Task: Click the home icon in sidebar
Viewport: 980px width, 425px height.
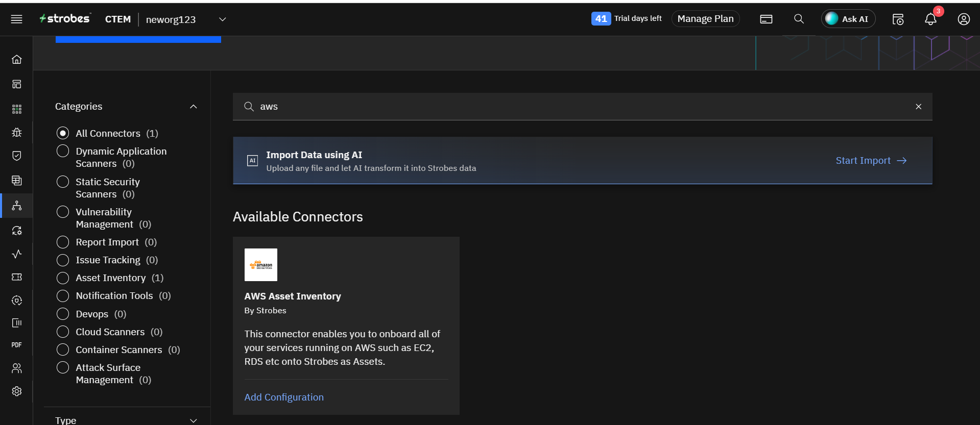Action: pos(17,60)
